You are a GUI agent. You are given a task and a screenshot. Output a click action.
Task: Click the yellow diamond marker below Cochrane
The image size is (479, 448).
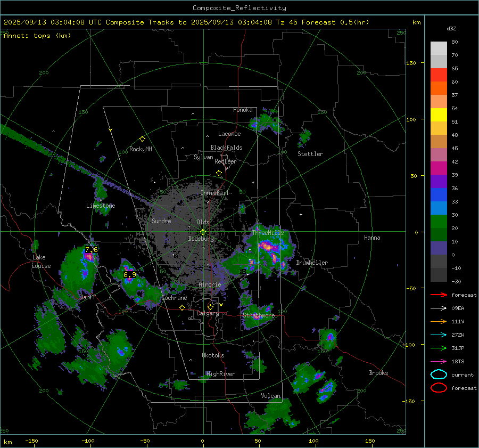(182, 307)
